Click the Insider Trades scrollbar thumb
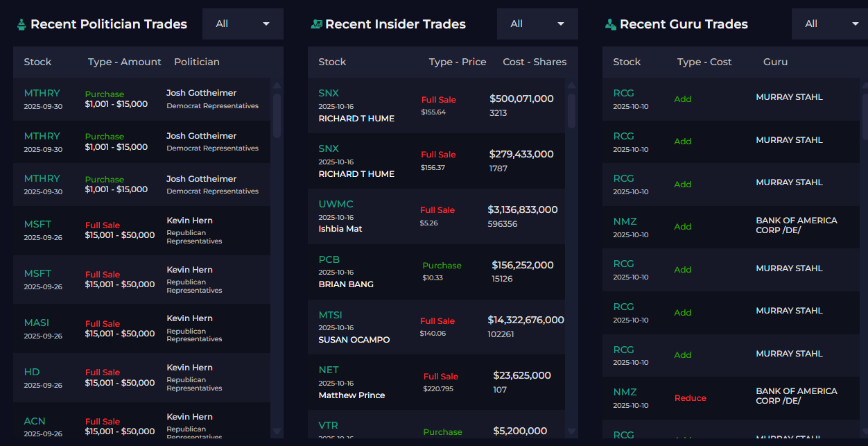868x446 pixels. [572, 111]
